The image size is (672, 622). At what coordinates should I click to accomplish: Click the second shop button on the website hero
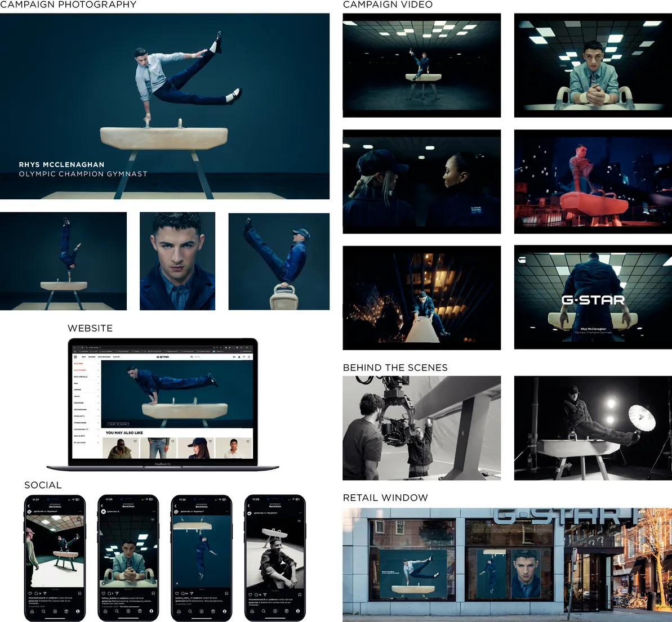[123, 424]
